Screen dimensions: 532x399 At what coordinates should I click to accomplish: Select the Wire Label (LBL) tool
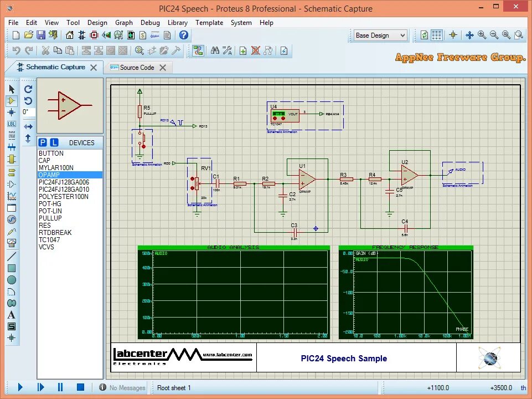click(12, 124)
